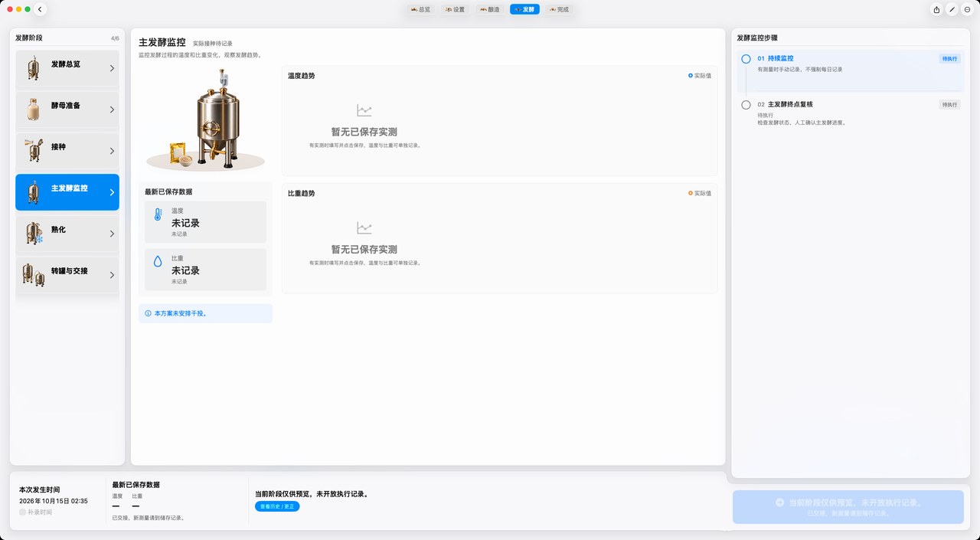
Task: Click the 比重趋势 chart title
Action: [x=302, y=193]
